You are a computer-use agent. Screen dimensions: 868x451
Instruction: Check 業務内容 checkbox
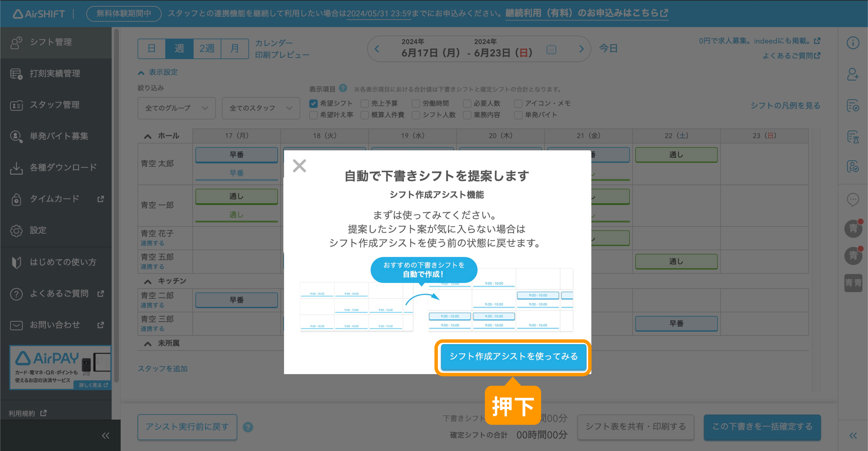coord(467,115)
